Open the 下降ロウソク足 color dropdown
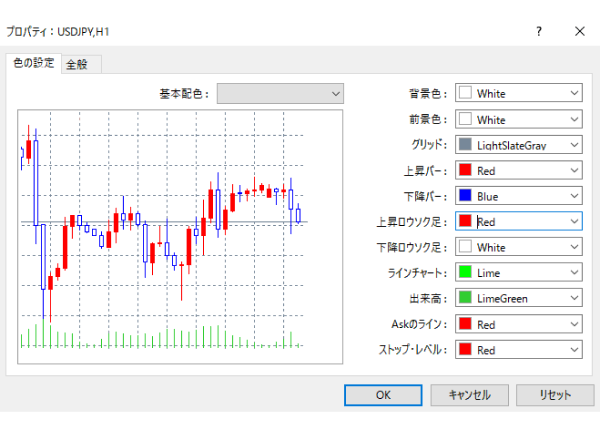 coord(518,247)
